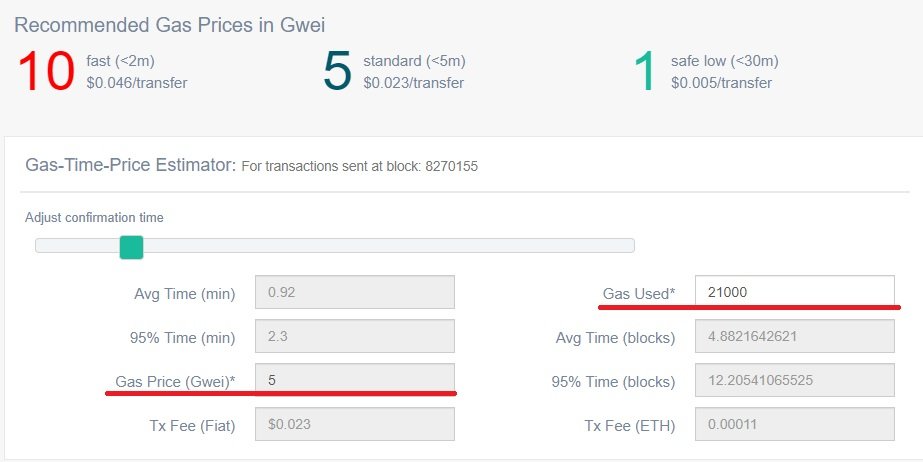
Task: Click the Gas-Time-Price Estimator heading
Action: (x=129, y=163)
